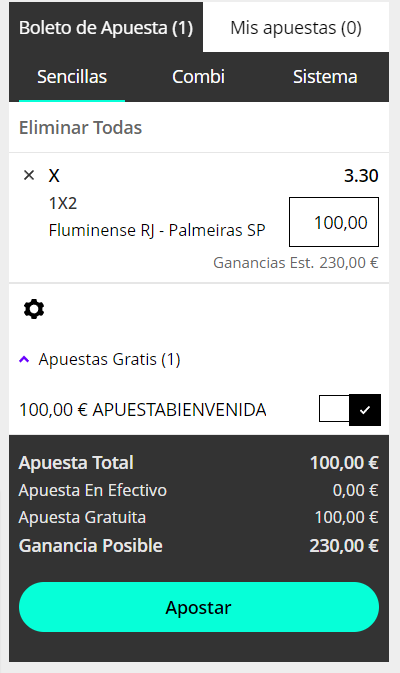This screenshot has height=673, width=400.
Task: Click the 3.30 odds value
Action: point(361,176)
